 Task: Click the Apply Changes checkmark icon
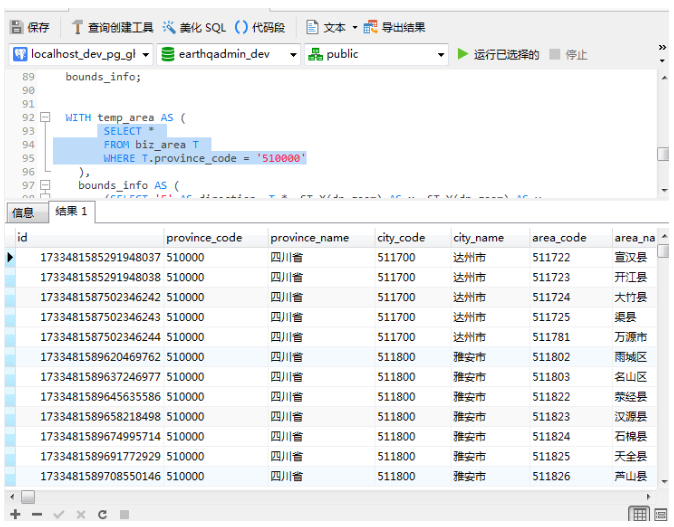click(59, 514)
